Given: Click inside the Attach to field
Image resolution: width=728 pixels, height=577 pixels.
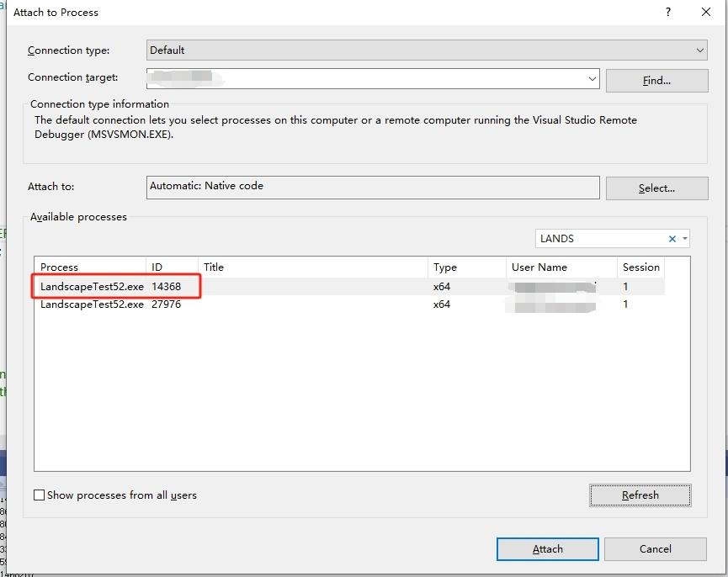Looking at the screenshot, I should pyautogui.click(x=373, y=187).
